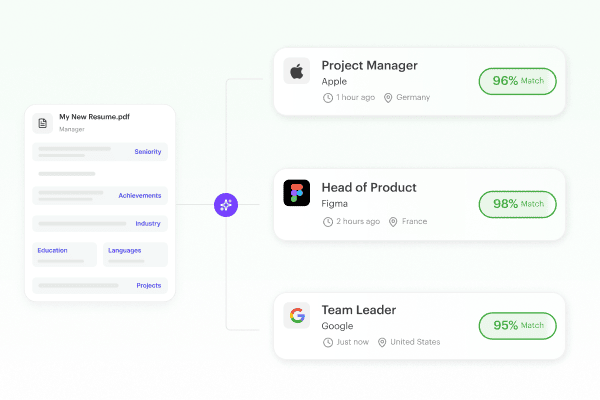Click the Apple logo icon
Screen dimensions: 600x400
pos(297,71)
